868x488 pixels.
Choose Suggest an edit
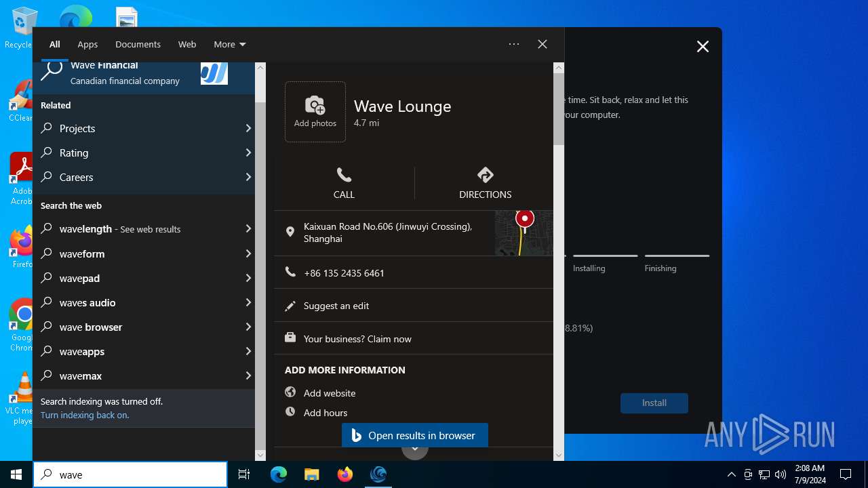click(336, 306)
